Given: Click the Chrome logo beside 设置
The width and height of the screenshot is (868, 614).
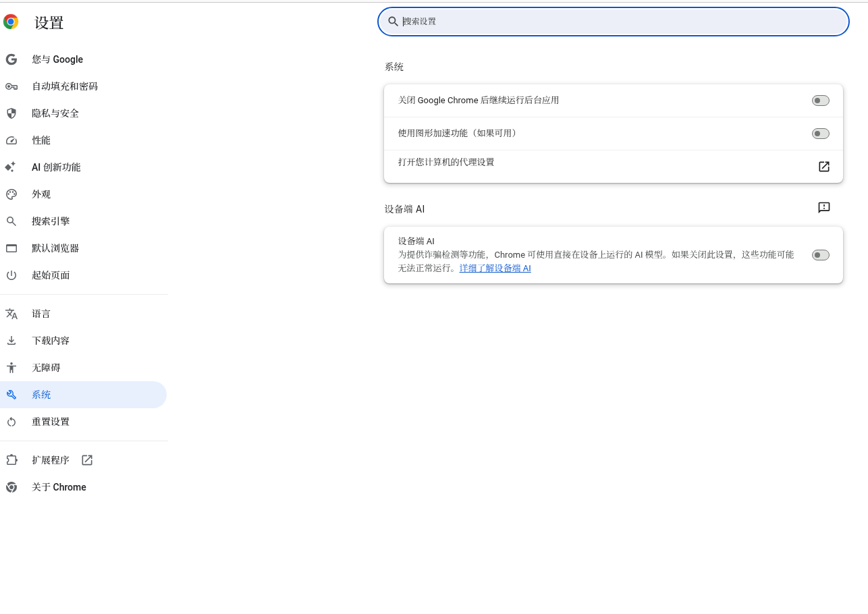Looking at the screenshot, I should [11, 22].
